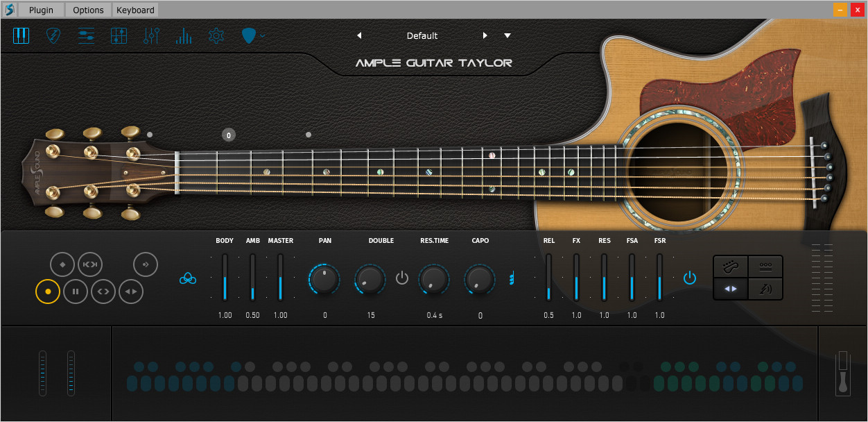The height and width of the screenshot is (422, 868).
Task: Click the RES.TIME knob
Action: point(434,279)
